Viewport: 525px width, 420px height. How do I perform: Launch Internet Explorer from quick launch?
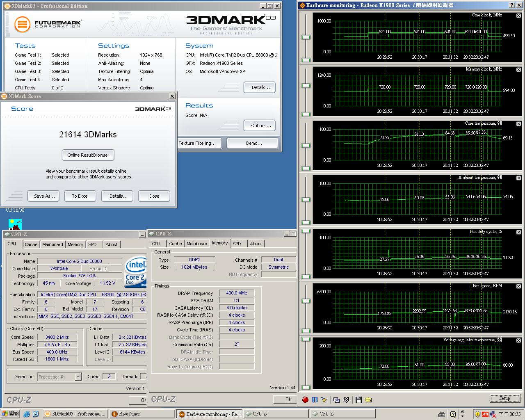coord(27,414)
